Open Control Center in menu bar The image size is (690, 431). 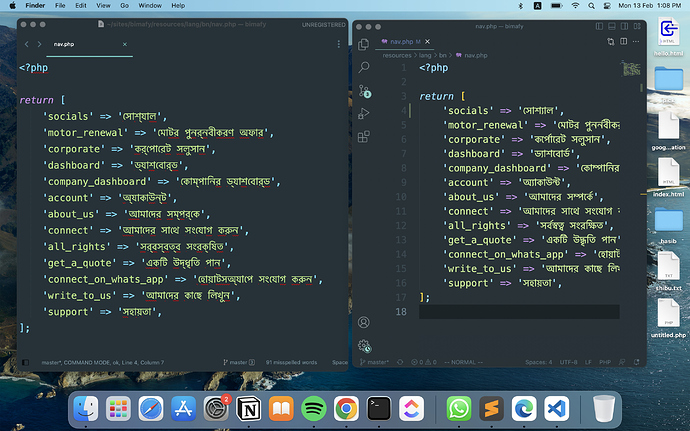607,6
